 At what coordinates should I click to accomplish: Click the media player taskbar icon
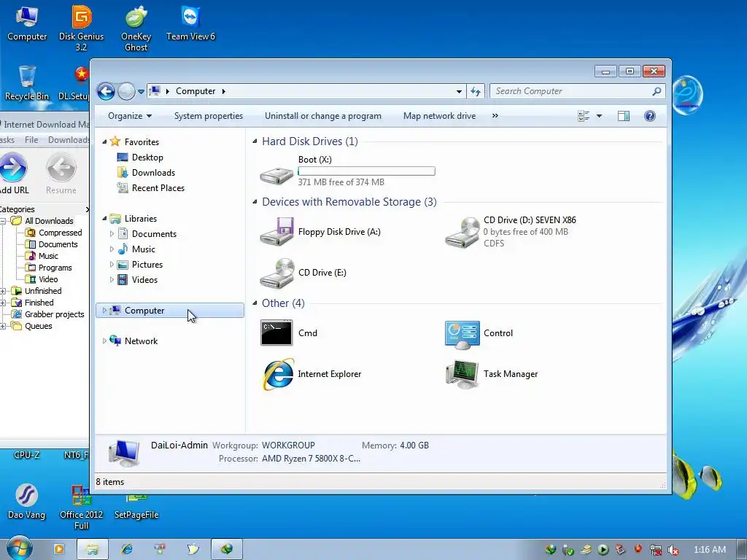click(x=59, y=549)
